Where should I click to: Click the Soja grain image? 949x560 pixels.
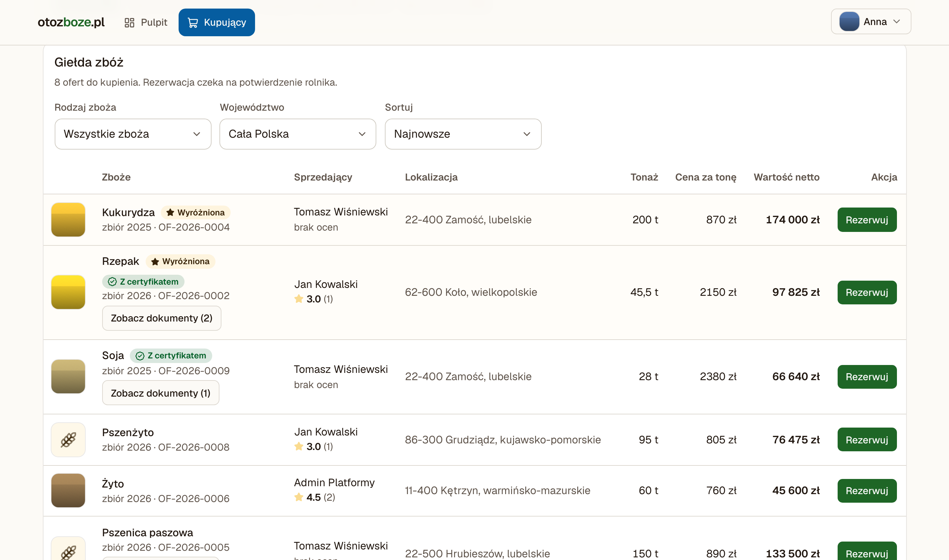tap(68, 377)
